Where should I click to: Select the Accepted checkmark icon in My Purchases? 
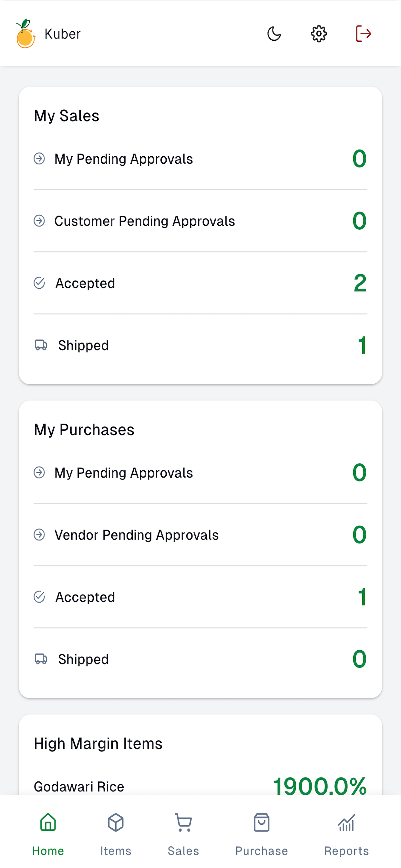pyautogui.click(x=39, y=597)
